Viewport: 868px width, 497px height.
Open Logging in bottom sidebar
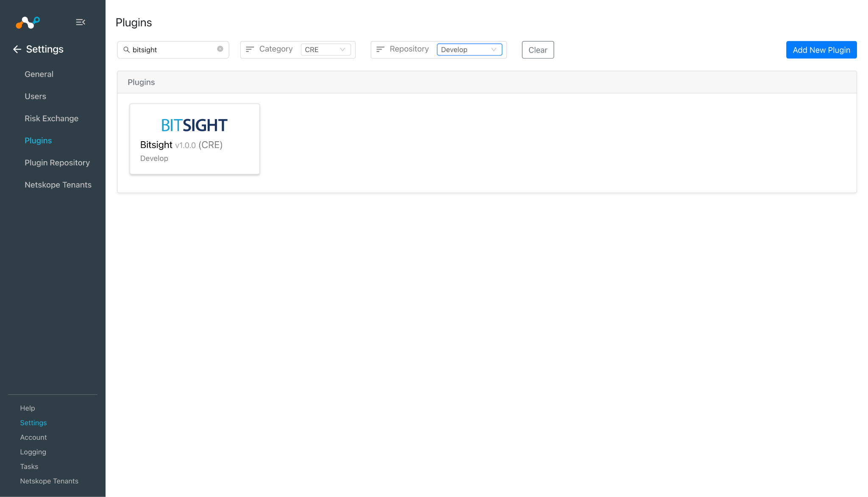pos(33,452)
